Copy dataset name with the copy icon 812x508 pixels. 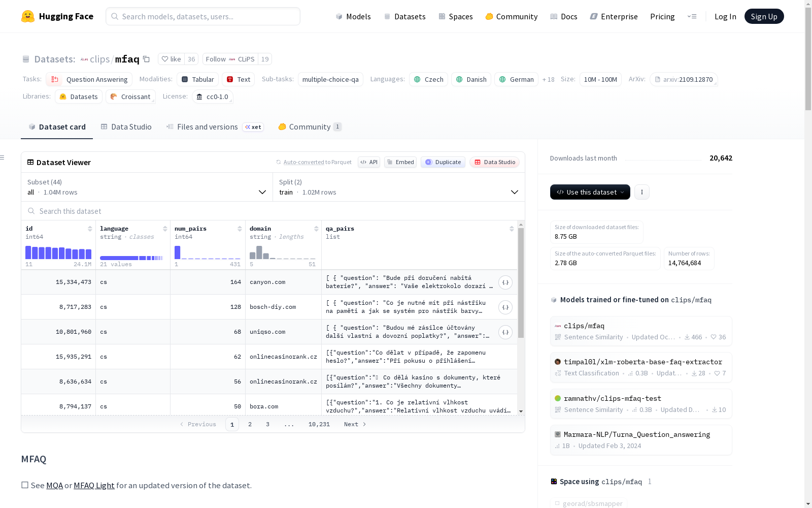(146, 59)
